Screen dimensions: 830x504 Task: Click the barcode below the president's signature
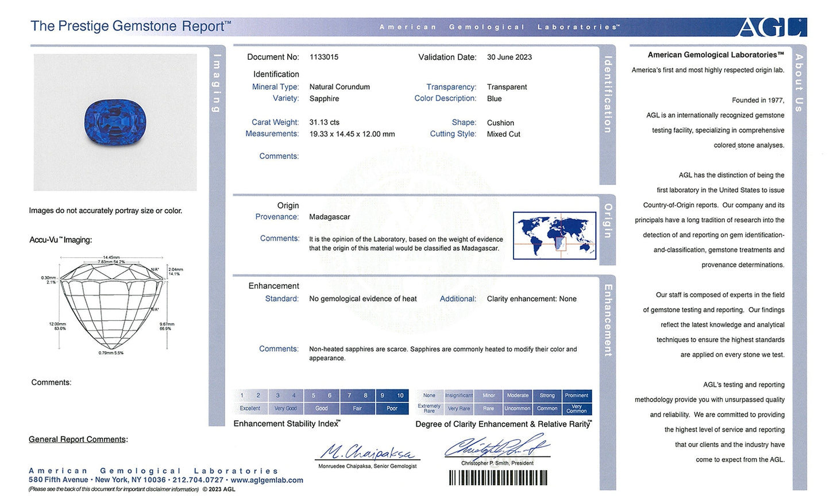click(497, 478)
